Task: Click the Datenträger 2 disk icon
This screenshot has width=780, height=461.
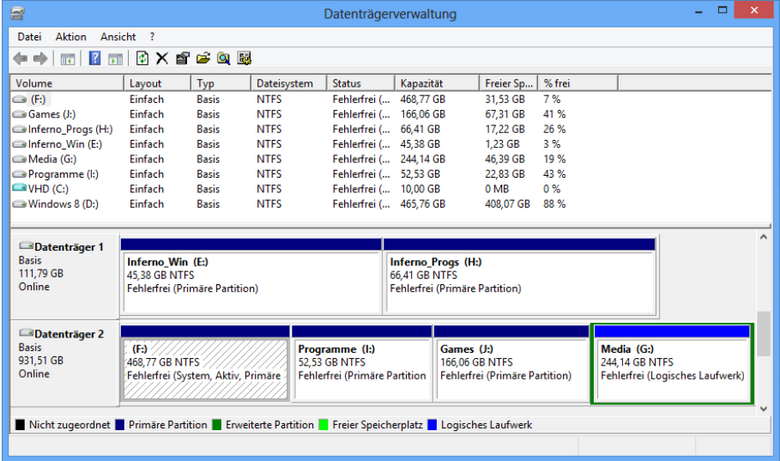Action: tap(26, 333)
